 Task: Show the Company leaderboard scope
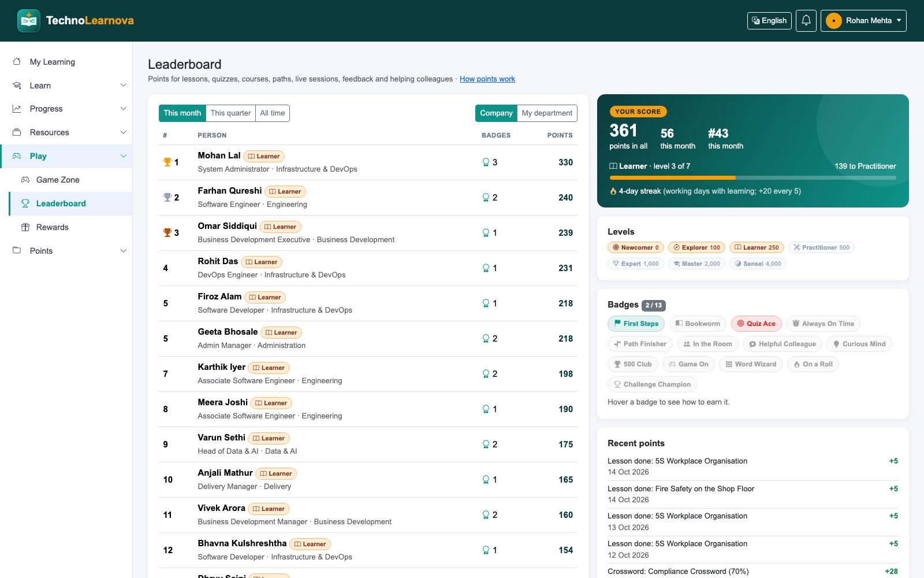point(496,113)
